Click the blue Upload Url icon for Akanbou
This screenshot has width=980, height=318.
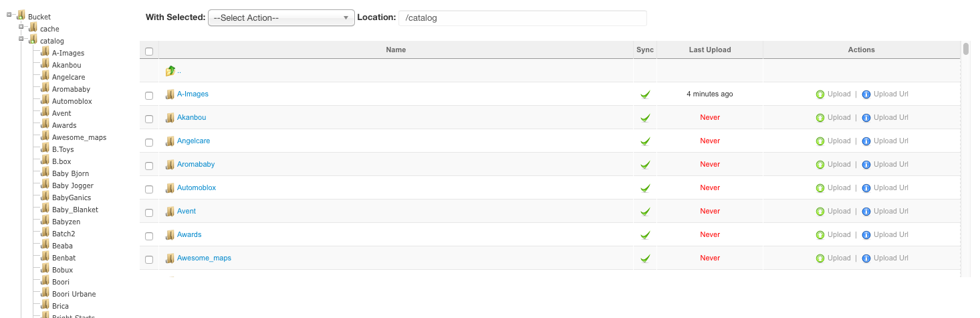point(866,118)
